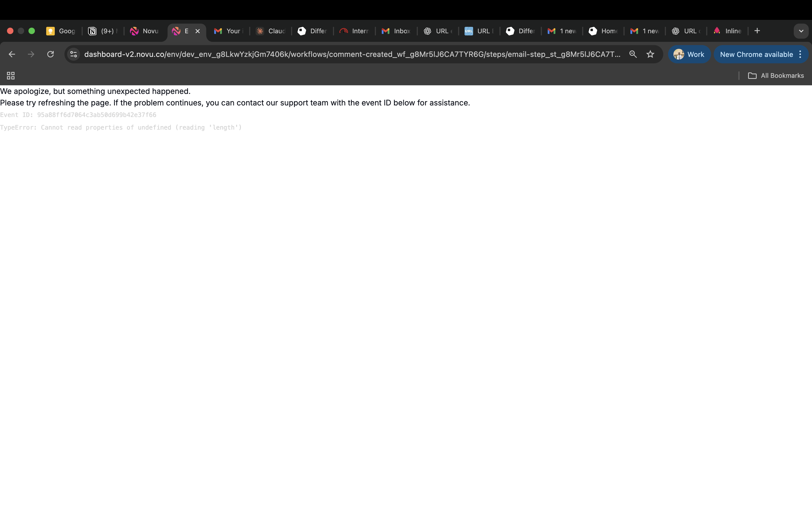Expand the tab search dropdown chevron
This screenshot has height=527, width=812.
(x=801, y=31)
